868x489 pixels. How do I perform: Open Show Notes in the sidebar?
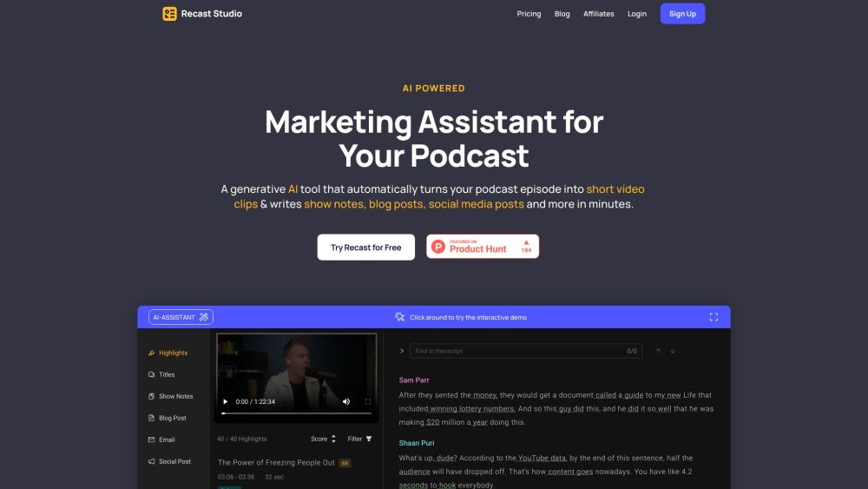pyautogui.click(x=175, y=397)
